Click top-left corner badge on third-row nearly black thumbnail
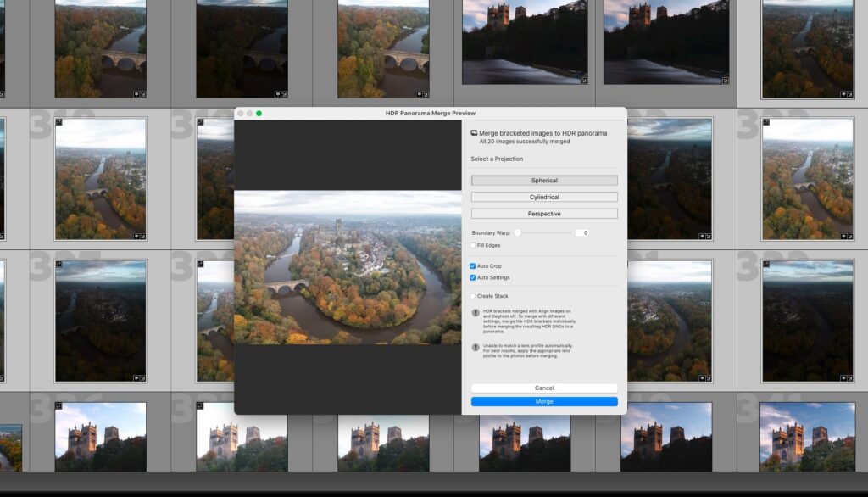Screen dimensions: 868x497 pyautogui.click(x=766, y=265)
